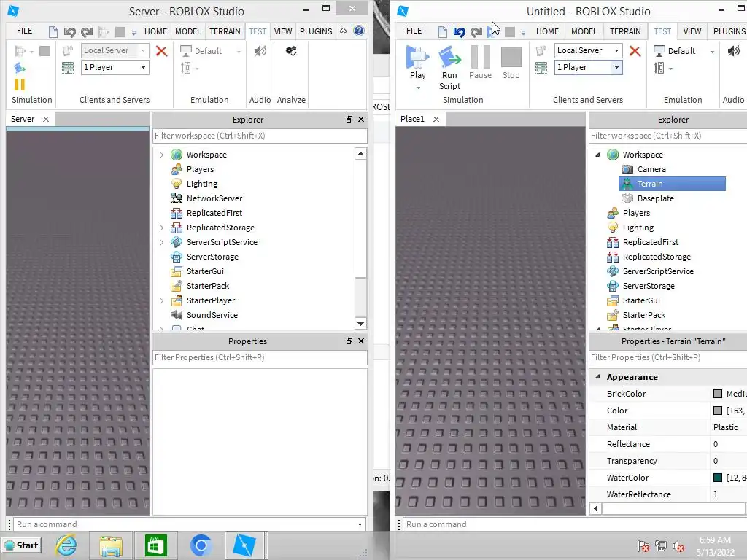The height and width of the screenshot is (560, 747).
Task: Click the New file icon in Untitled window
Action: tap(443, 32)
